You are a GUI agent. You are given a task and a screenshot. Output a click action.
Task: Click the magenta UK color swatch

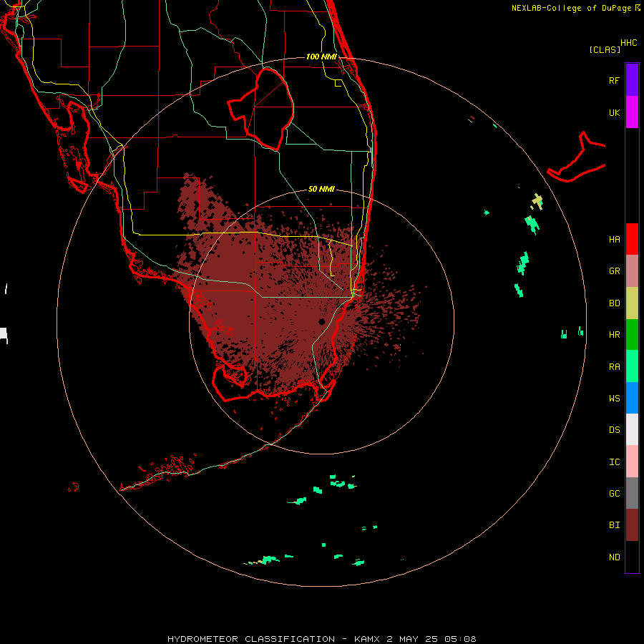tap(632, 112)
